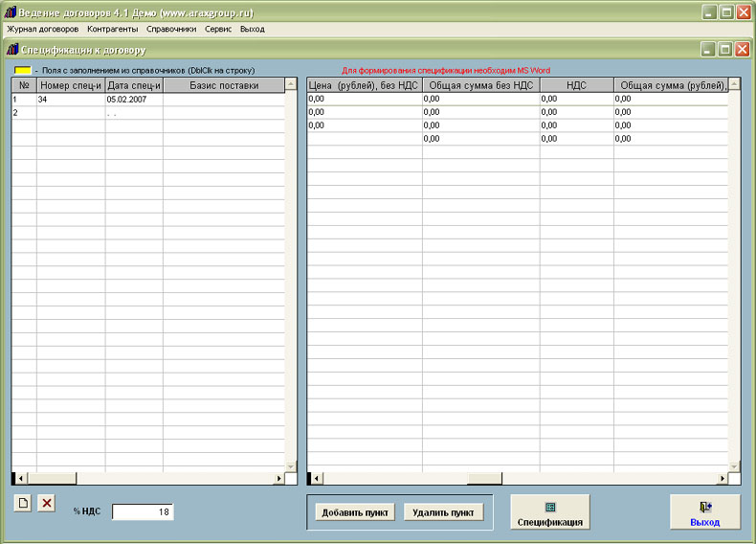Viewport: 756px width, 544px height.
Task: Click the Дата спец-и column header
Action: pyautogui.click(x=134, y=85)
